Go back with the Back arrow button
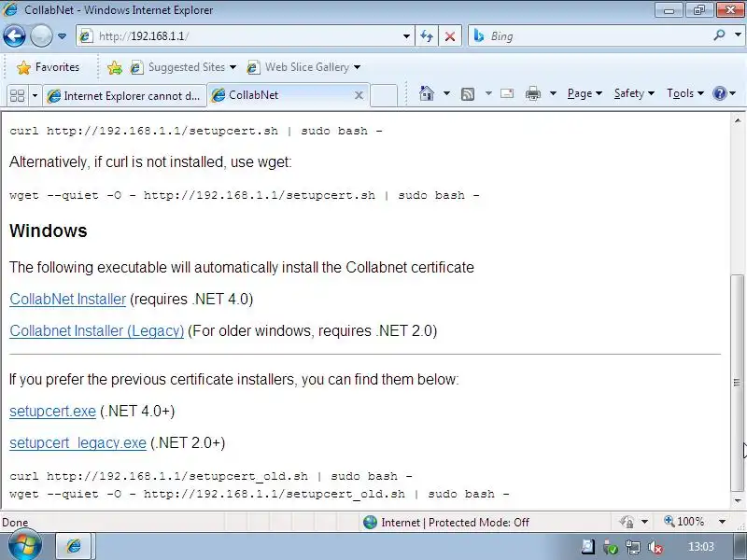The image size is (747, 560). tap(14, 35)
